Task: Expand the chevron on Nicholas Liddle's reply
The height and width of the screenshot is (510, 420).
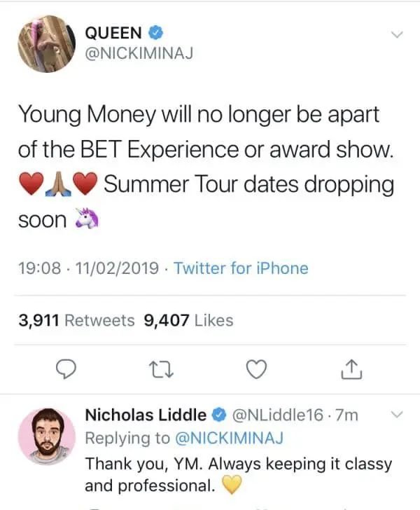Action: pos(395,415)
